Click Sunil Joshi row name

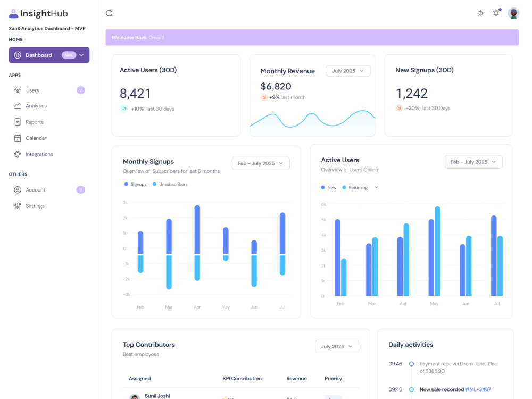point(157,396)
